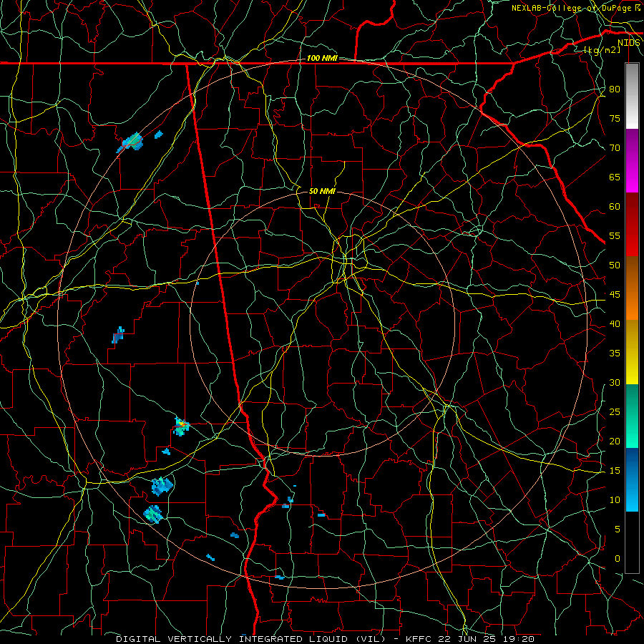The height and width of the screenshot is (644, 644).
Task: Click the scale value 40
Action: click(x=615, y=324)
